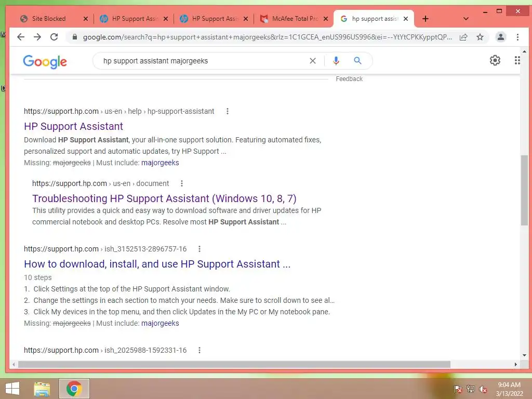
Task: Submit search with magnifier icon
Action: (x=357, y=61)
